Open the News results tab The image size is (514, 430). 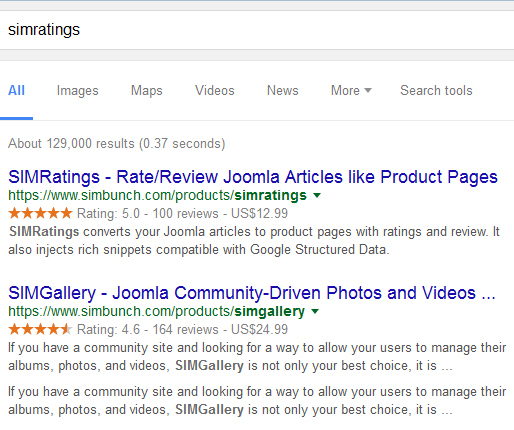point(282,90)
